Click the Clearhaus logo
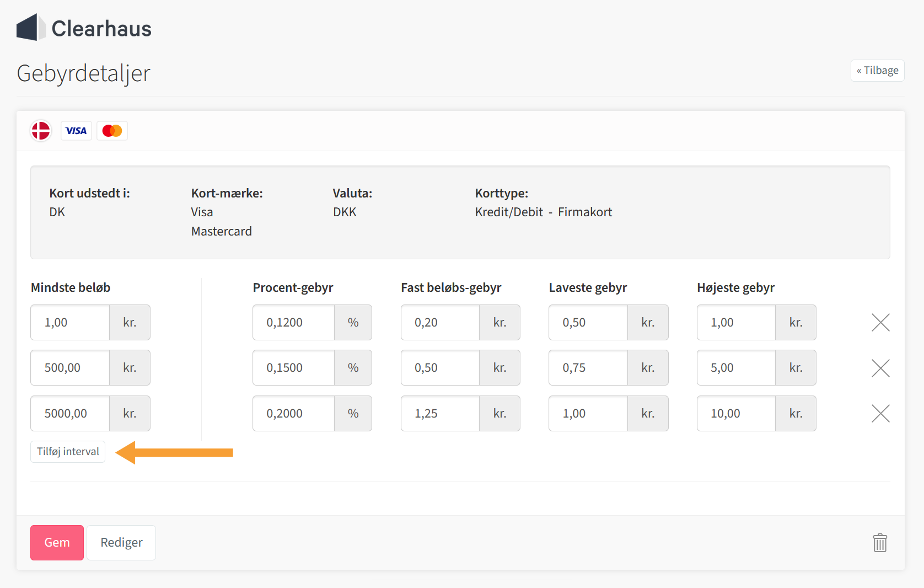 click(84, 28)
